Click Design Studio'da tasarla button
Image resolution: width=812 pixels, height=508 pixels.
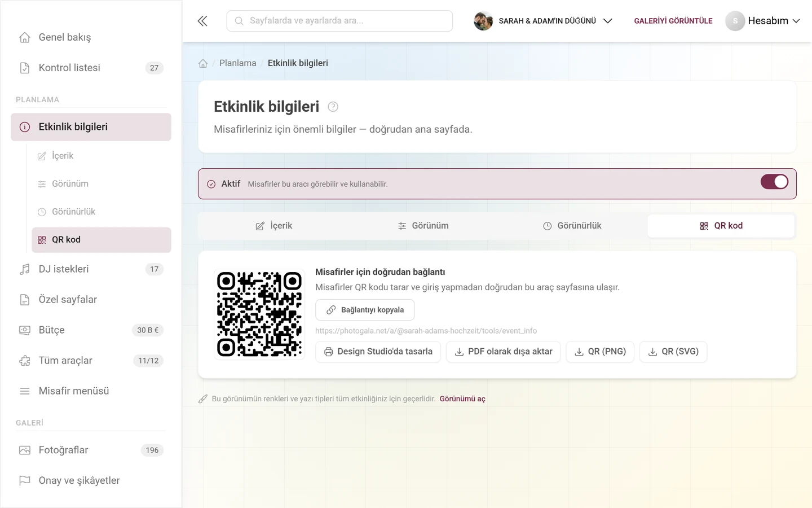click(378, 352)
